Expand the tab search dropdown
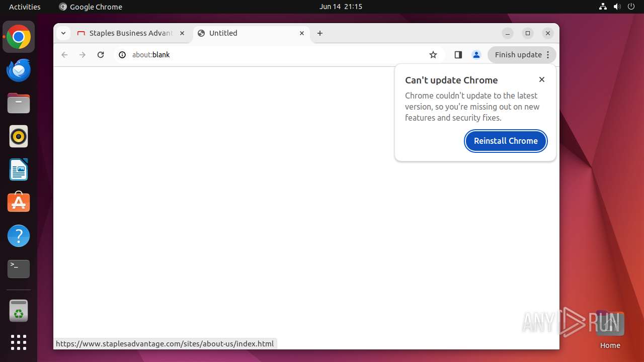Screen dimensions: 644x362 [x=63, y=33]
